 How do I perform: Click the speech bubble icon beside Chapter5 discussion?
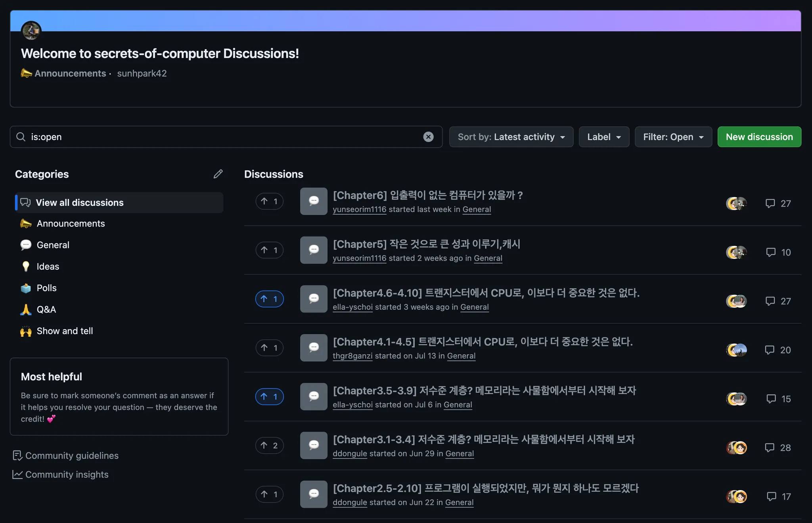coord(314,250)
